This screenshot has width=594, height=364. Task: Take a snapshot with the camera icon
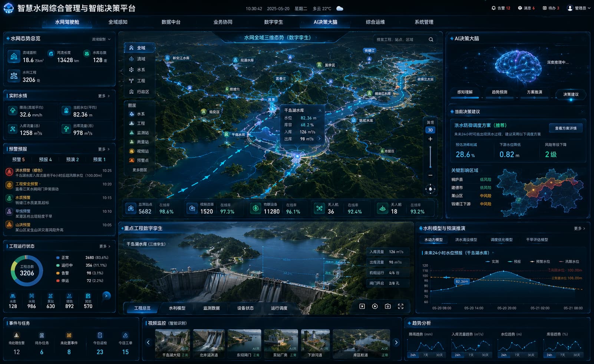(387, 307)
